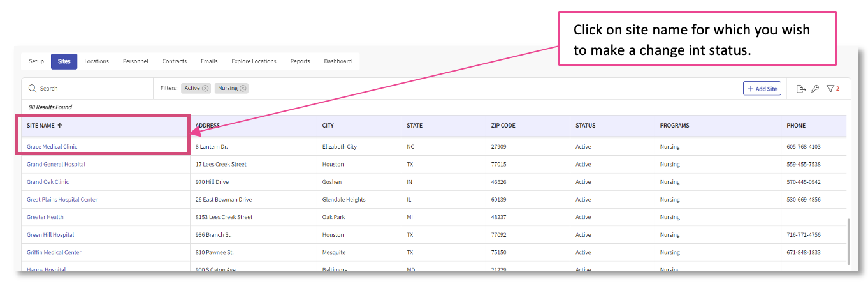Viewport: 868px width, 286px height.
Task: Open the Emails tab
Action: pyautogui.click(x=209, y=61)
